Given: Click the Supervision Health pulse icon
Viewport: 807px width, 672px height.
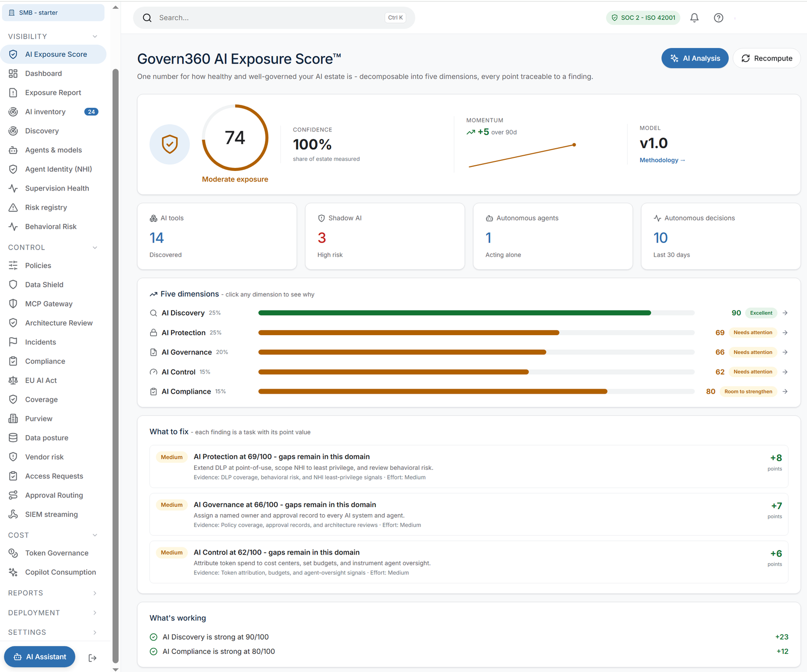Looking at the screenshot, I should point(13,189).
